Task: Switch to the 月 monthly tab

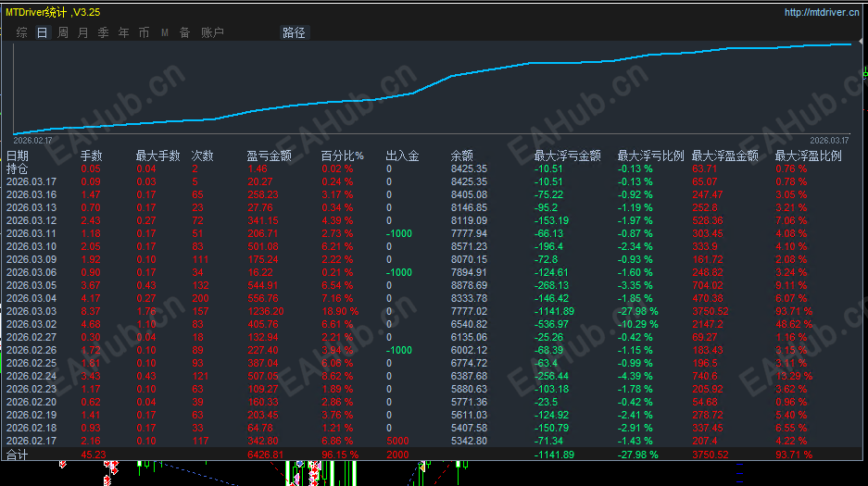Action: pos(83,32)
